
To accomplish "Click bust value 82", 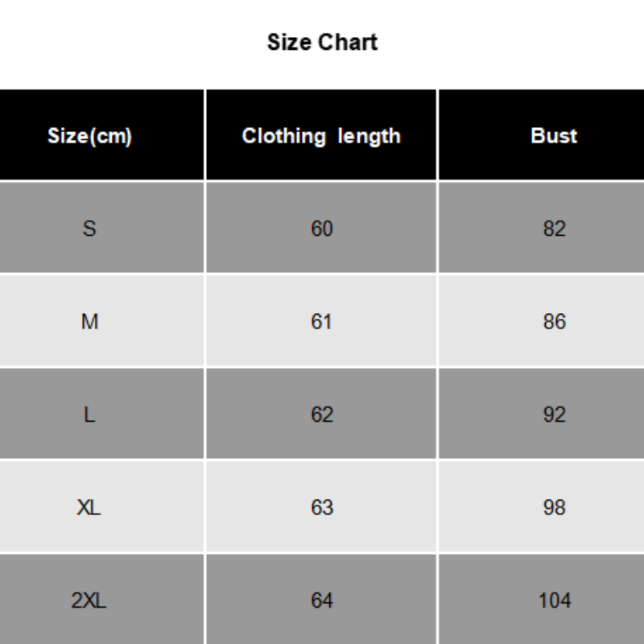I will tap(554, 229).
